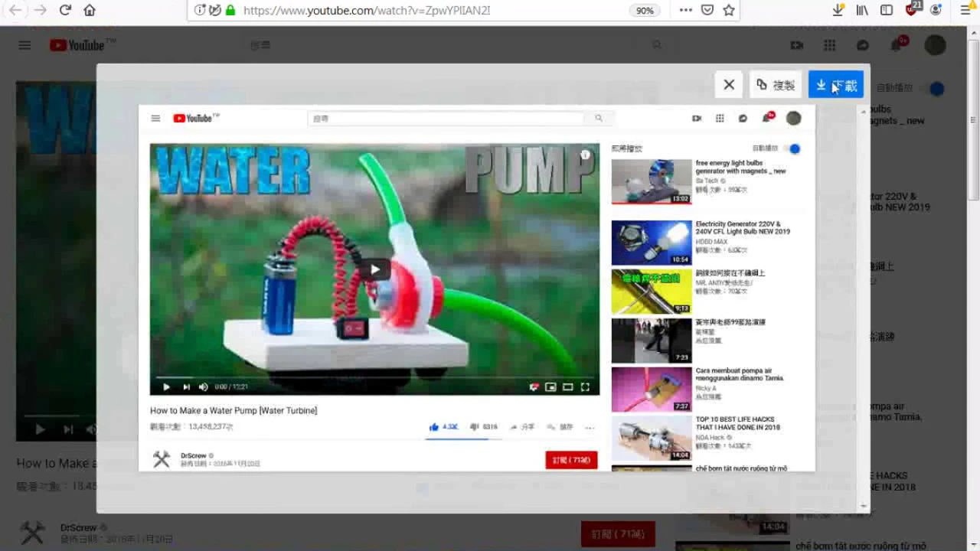Screen dimensions: 980x551
Task: Click the miniplayer icon in the preview player
Action: pos(550,387)
